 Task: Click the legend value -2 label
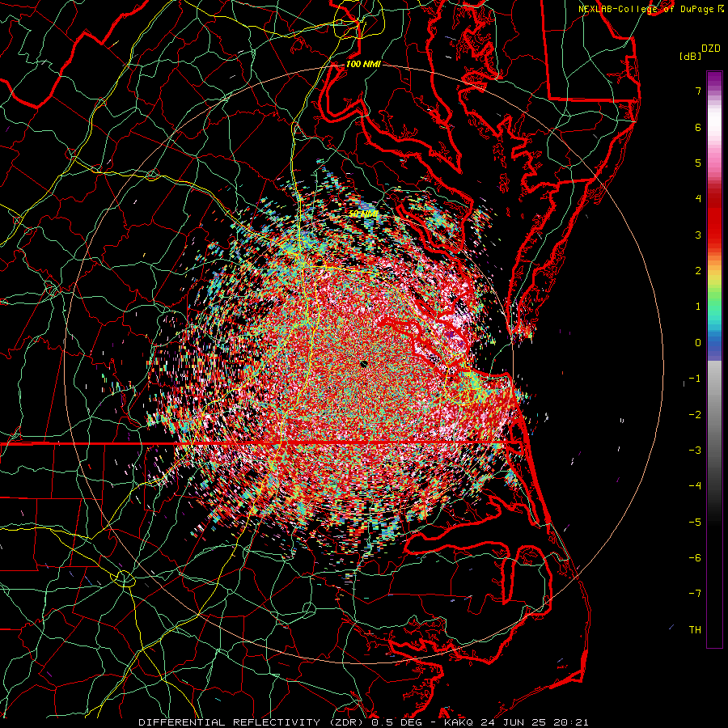tap(695, 415)
